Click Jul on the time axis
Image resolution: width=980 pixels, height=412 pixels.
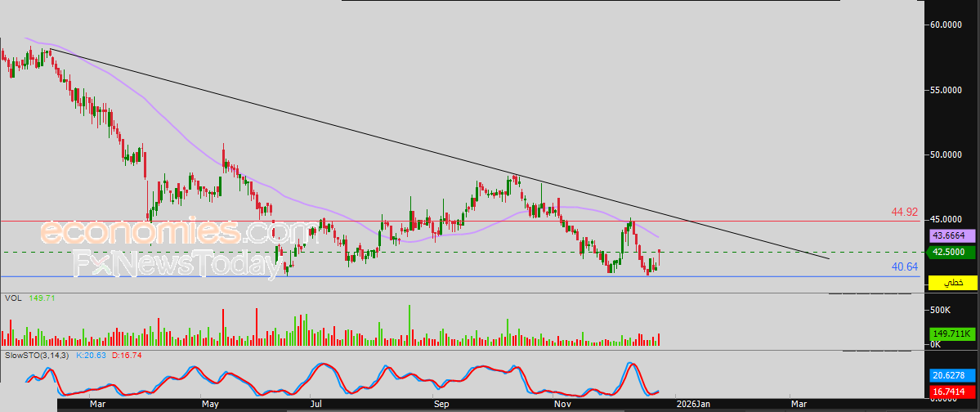(x=315, y=404)
